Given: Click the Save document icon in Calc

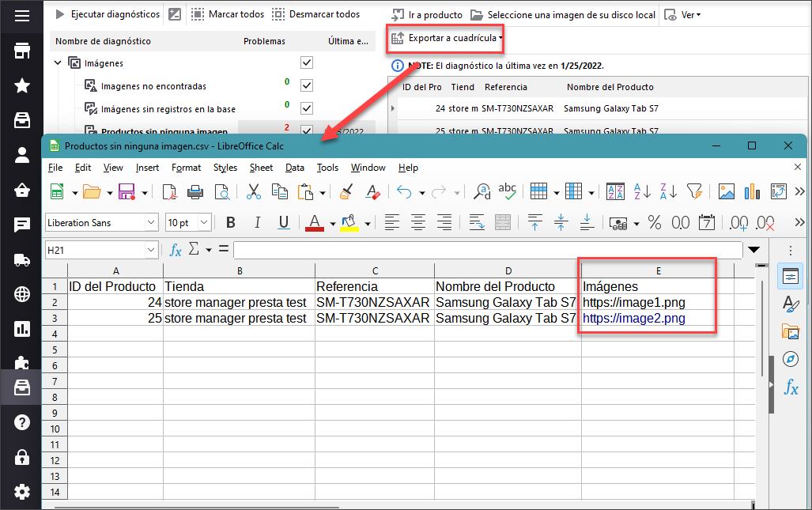Looking at the screenshot, I should [127, 191].
